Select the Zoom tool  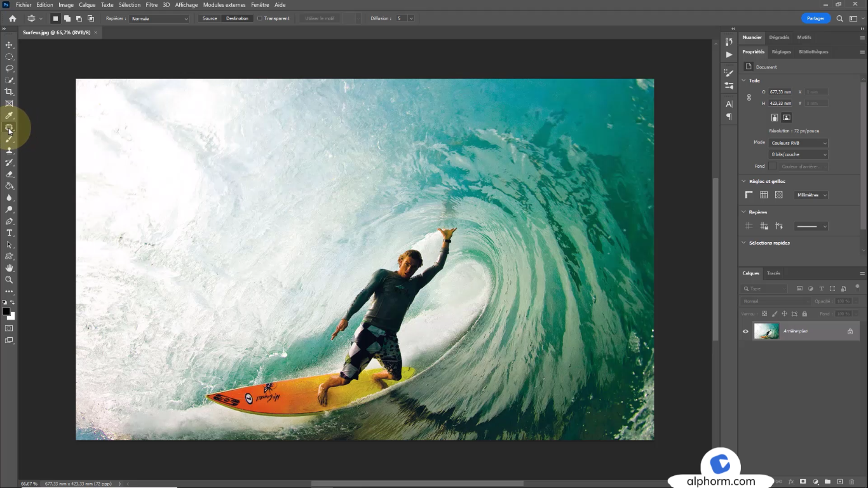(x=9, y=280)
